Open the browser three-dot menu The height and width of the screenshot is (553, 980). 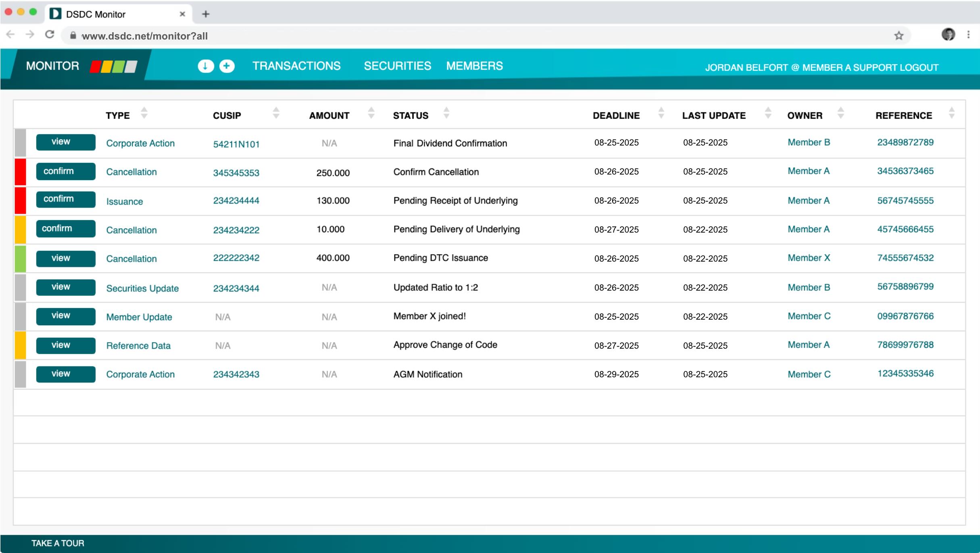point(968,35)
